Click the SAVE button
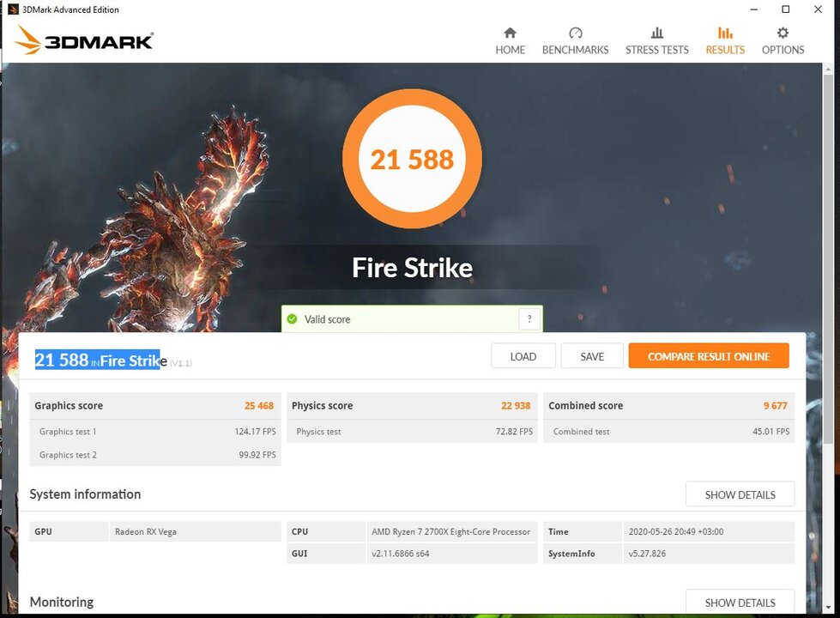Image resolution: width=840 pixels, height=618 pixels. coord(592,356)
